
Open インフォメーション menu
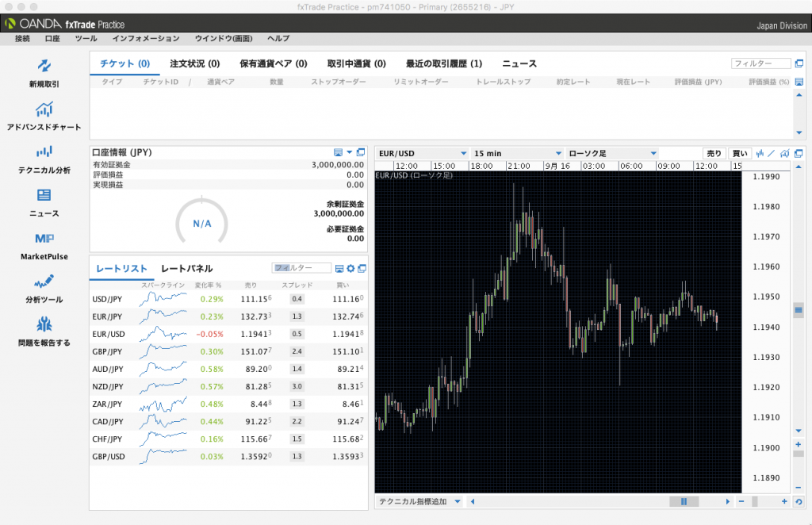pos(146,38)
